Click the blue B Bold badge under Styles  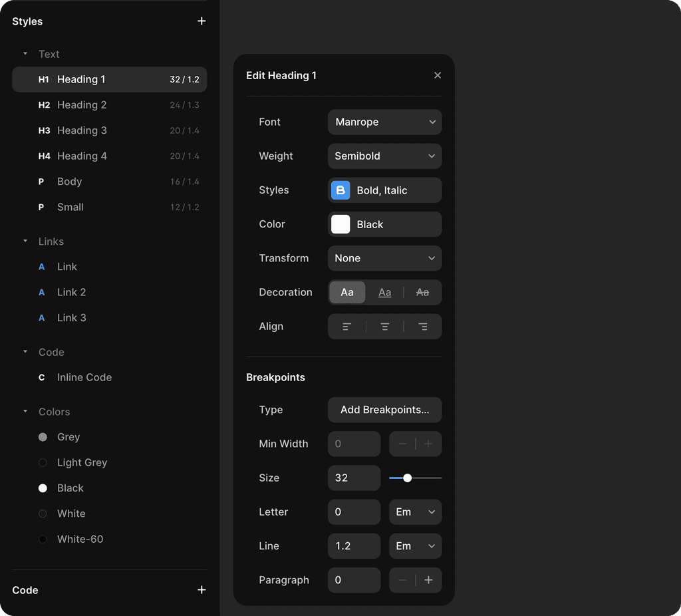(x=340, y=190)
